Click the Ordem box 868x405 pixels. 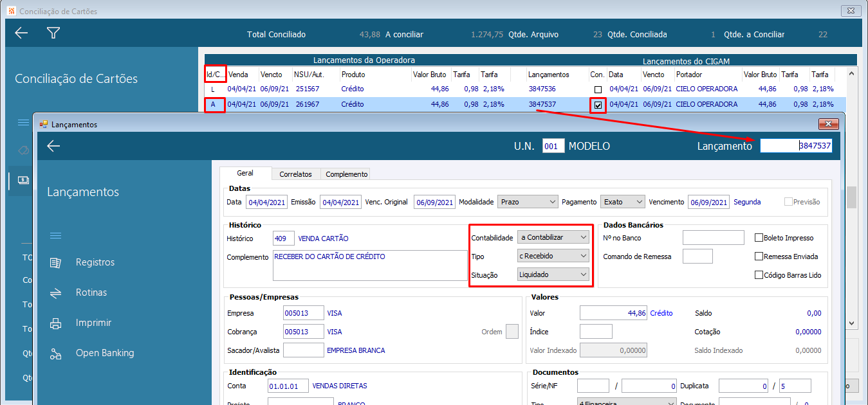(512, 332)
